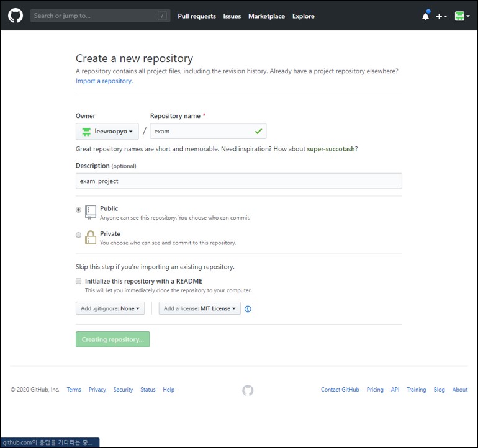Click the Description field containing exam_project
This screenshot has height=448, width=478.
point(239,181)
